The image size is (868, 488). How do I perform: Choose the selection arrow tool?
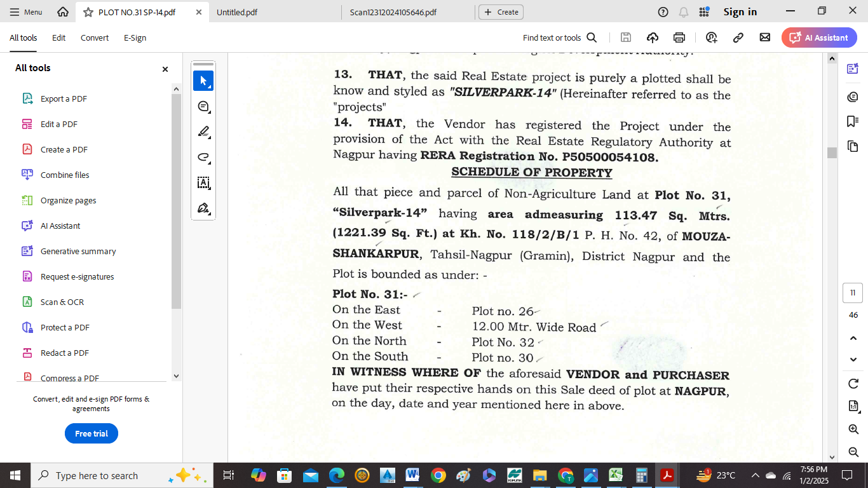point(203,81)
